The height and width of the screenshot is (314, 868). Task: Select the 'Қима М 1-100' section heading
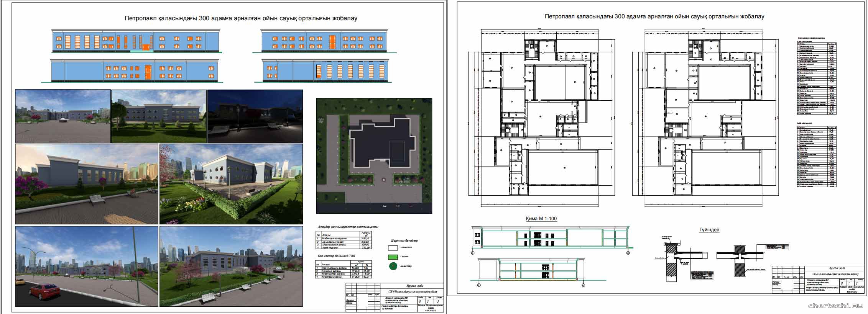[541, 219]
